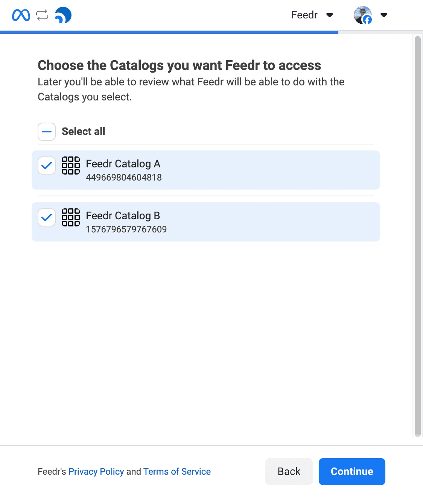Click the catalog grid icon for Feedr Catalog B
The image size is (423, 504).
tap(71, 217)
